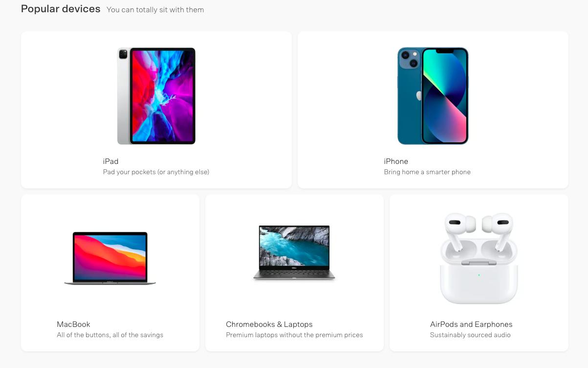The width and height of the screenshot is (588, 368).
Task: Click the Dell laptop product image
Action: 294,253
